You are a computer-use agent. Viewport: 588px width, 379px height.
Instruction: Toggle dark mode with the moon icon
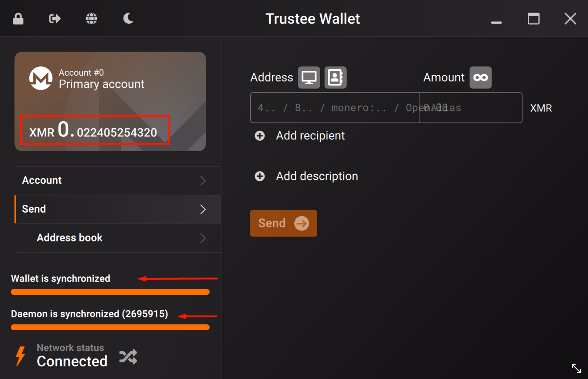coord(128,18)
